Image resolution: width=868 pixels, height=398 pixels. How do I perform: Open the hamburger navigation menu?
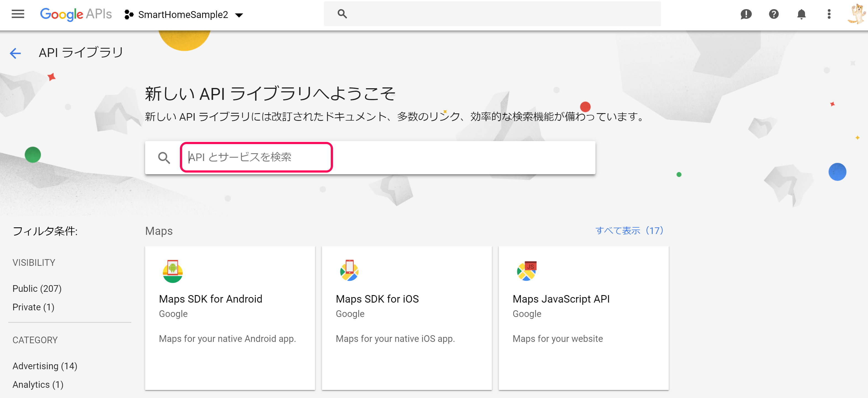18,14
